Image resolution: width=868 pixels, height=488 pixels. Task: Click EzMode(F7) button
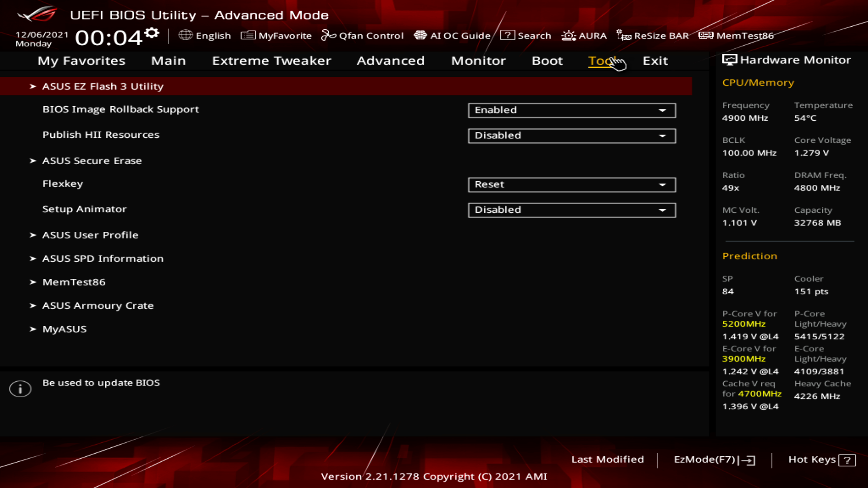[714, 460]
